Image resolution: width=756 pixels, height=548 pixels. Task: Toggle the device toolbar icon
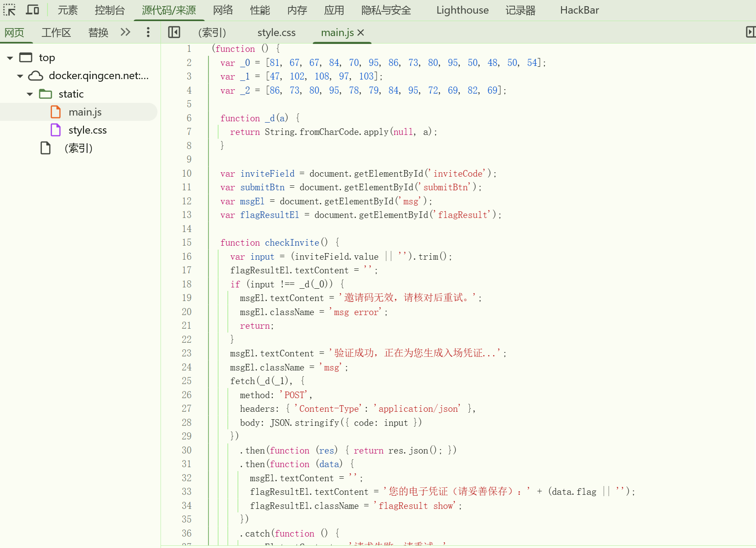pyautogui.click(x=33, y=10)
